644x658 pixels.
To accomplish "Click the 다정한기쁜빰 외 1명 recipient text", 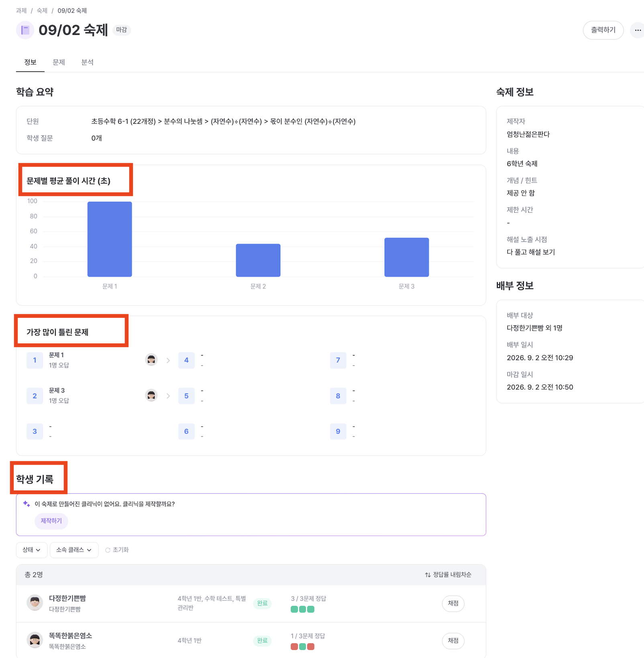I will (534, 328).
